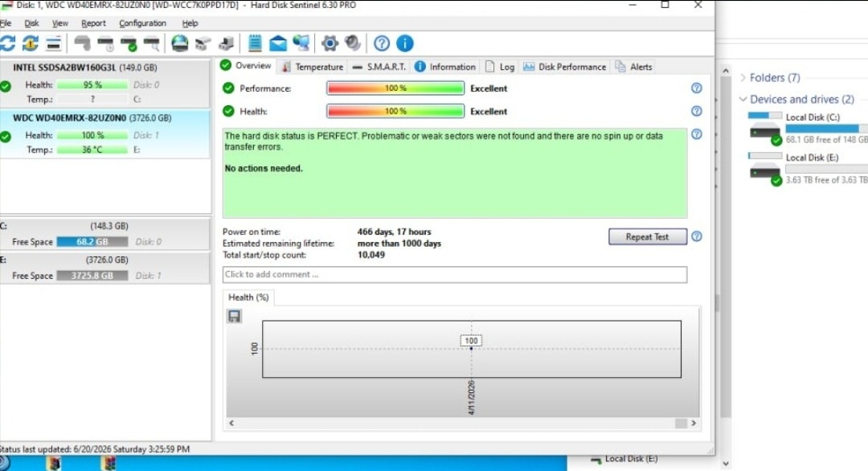The height and width of the screenshot is (471, 868).
Task: Click the computer-with-disk toolbar icon
Action: (227, 43)
